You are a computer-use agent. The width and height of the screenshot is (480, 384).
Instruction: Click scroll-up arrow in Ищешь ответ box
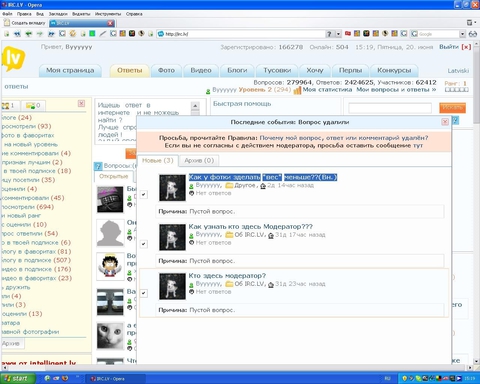click(x=195, y=105)
